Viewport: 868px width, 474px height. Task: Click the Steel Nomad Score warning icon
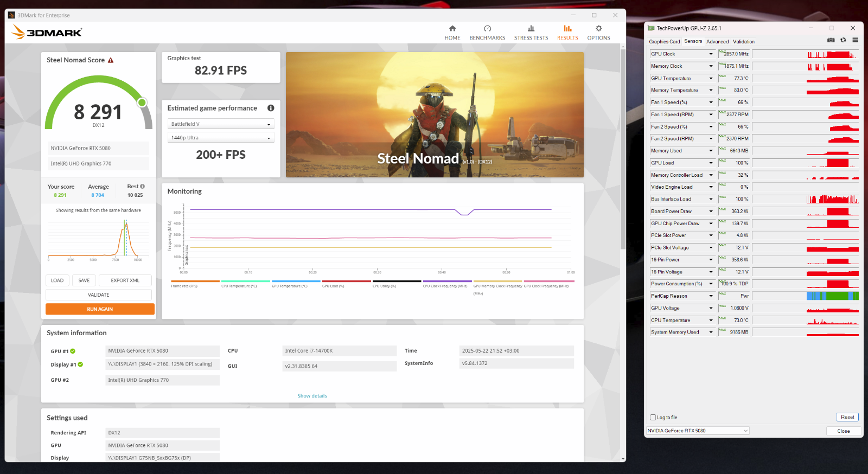click(111, 60)
